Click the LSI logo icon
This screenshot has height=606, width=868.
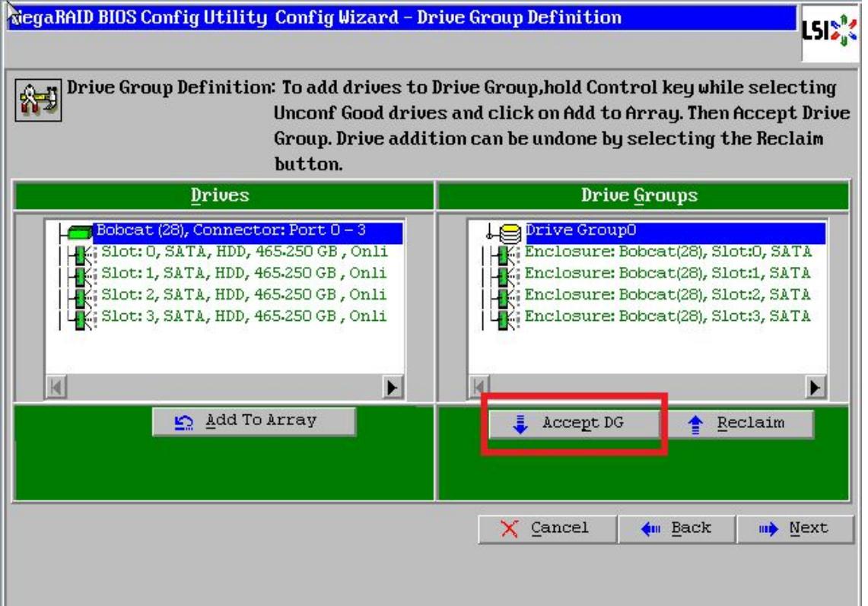click(x=829, y=31)
